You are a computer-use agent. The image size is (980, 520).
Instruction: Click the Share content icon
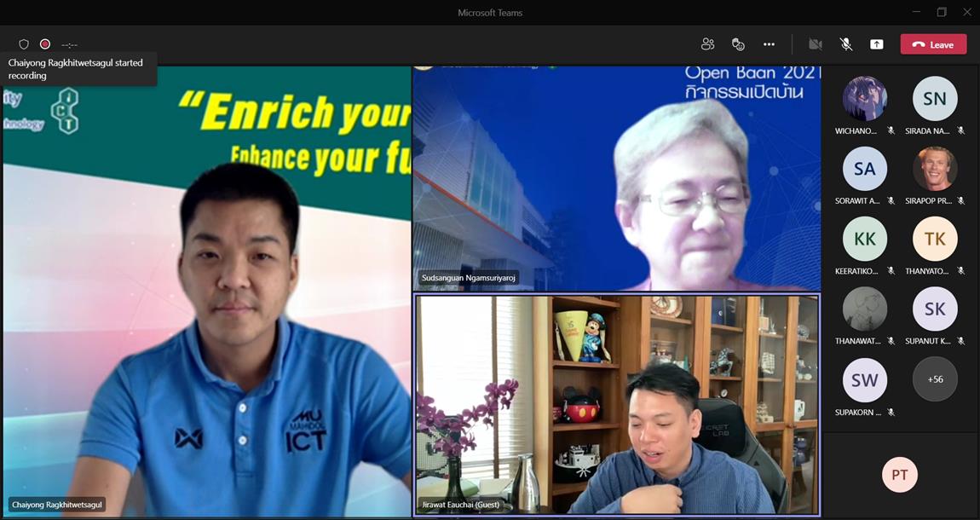click(876, 44)
